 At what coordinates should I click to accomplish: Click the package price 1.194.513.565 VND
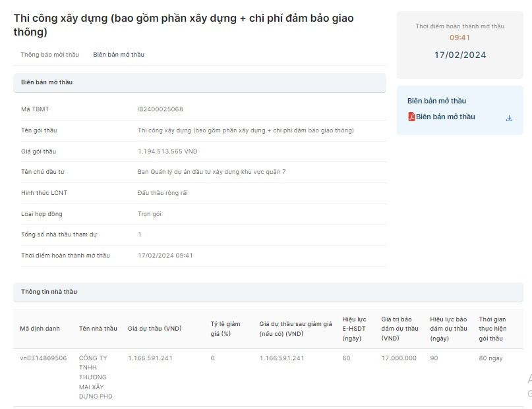[167, 151]
